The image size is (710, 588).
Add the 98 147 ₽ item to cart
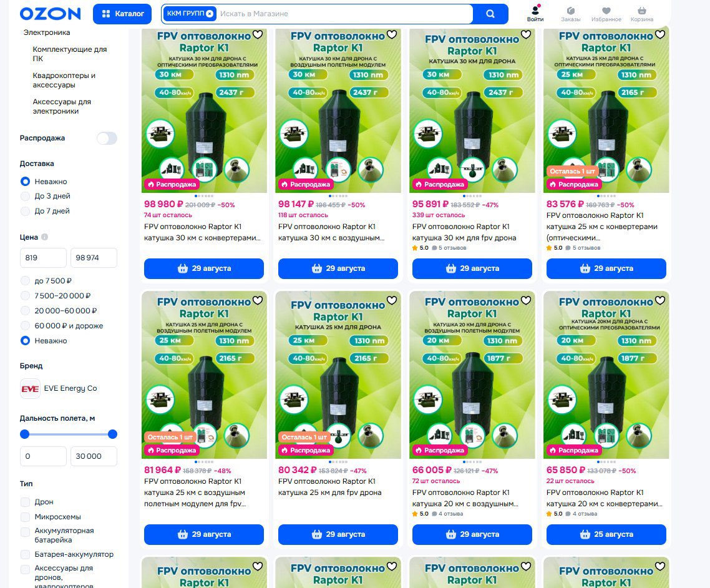click(x=338, y=268)
